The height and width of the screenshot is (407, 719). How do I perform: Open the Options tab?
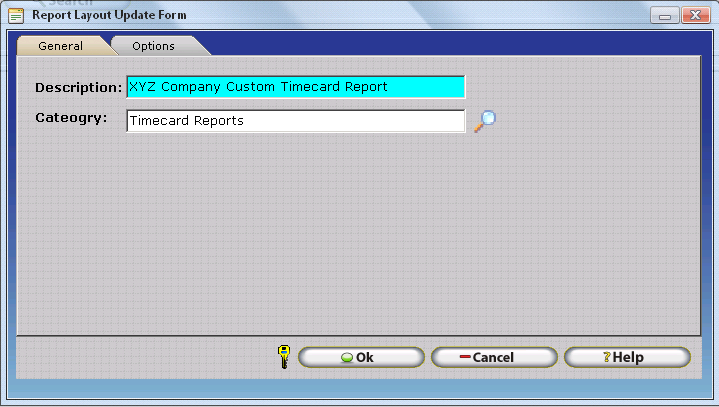click(153, 46)
